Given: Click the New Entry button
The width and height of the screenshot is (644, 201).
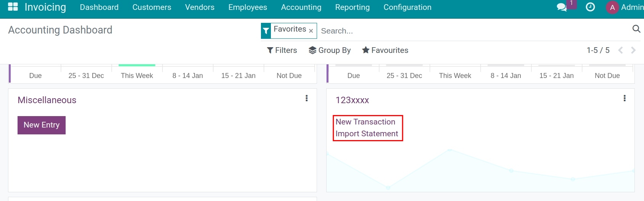Looking at the screenshot, I should pos(42,125).
